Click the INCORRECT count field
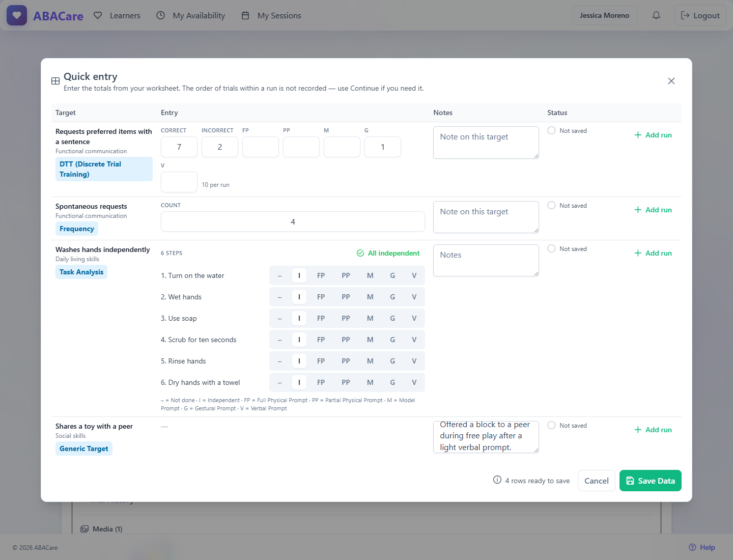 pos(220,147)
